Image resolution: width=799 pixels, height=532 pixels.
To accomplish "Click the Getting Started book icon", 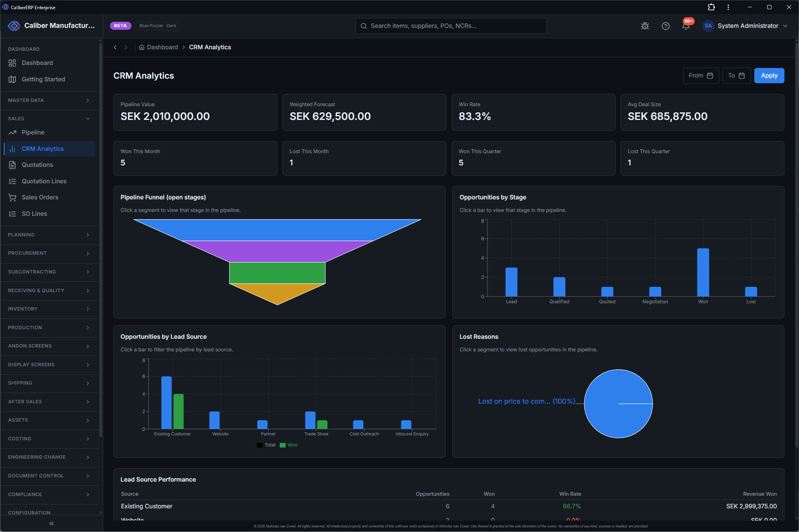I will tap(12, 79).
